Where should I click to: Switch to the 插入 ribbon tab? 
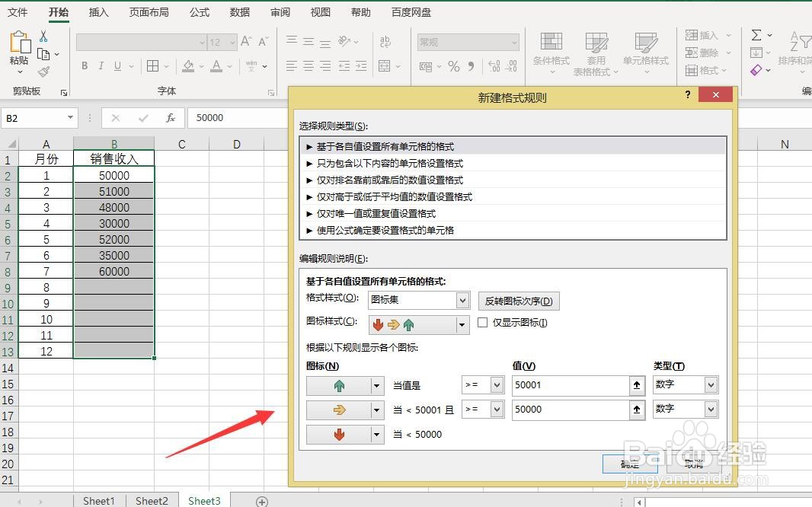coord(98,11)
